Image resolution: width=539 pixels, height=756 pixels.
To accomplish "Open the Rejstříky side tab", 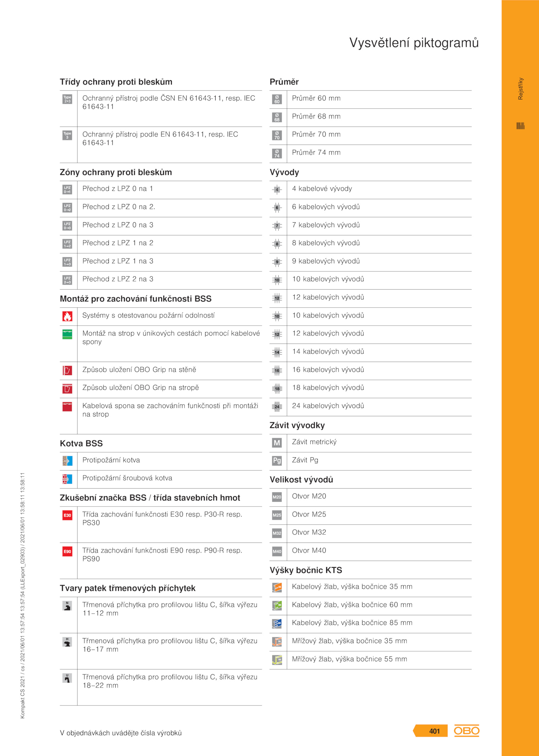I will (520, 89).
